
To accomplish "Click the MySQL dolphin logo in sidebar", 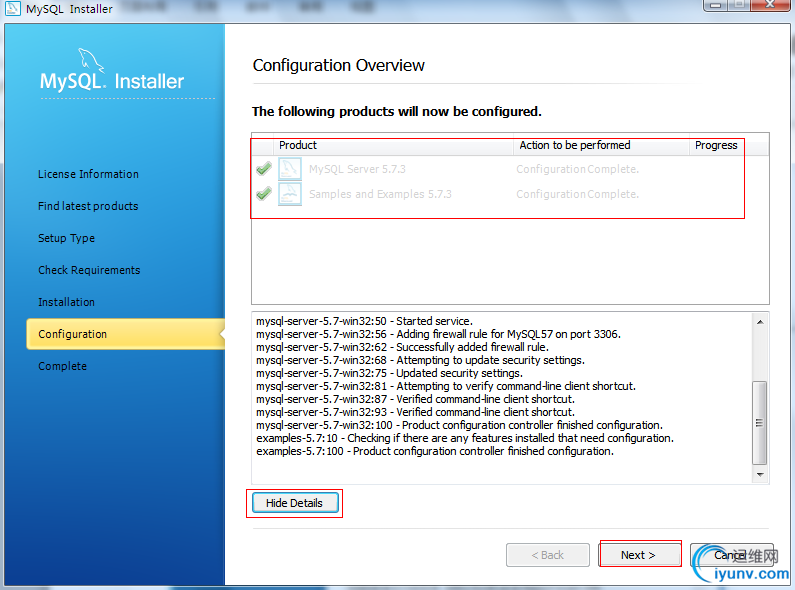I will 91,61.
